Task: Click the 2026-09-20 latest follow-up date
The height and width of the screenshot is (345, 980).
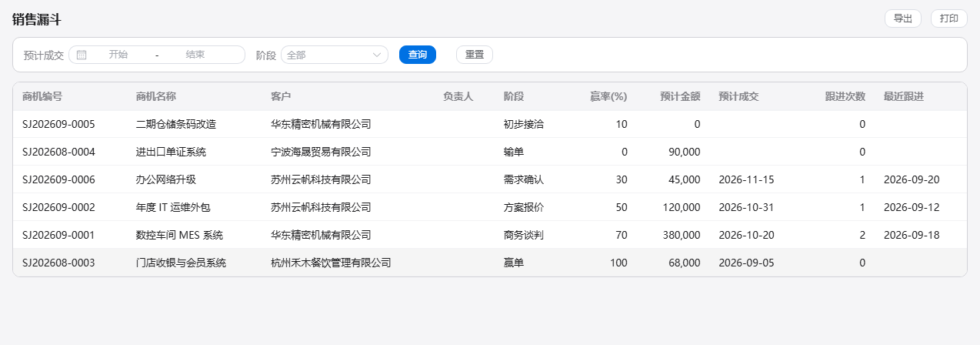Action: tap(912, 179)
